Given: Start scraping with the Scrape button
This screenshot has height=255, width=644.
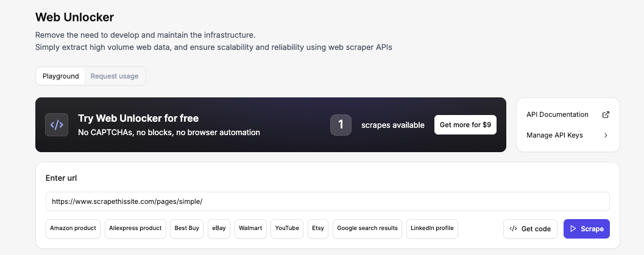Looking at the screenshot, I should tap(587, 229).
